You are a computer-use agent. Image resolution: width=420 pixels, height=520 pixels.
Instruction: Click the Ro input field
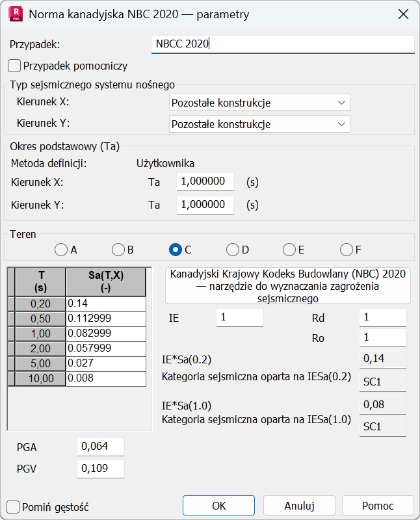[x=383, y=337]
